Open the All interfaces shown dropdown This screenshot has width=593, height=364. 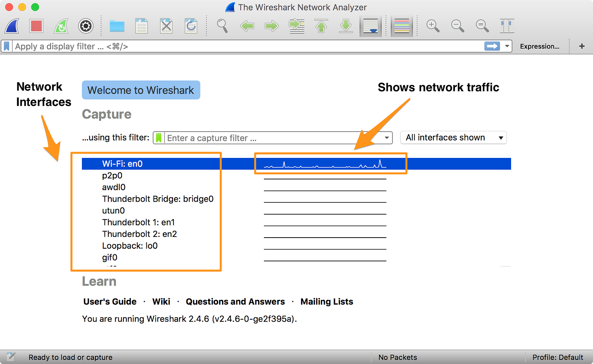click(x=453, y=138)
